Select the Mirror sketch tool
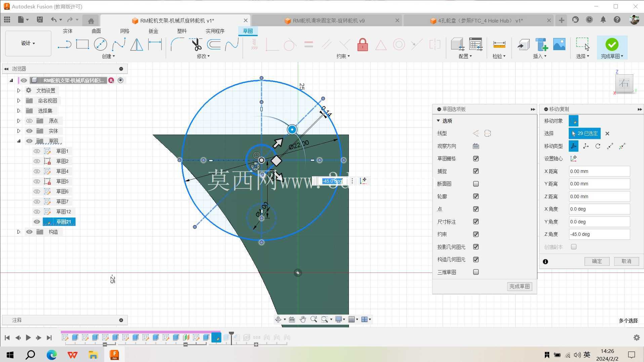This screenshot has height=362, width=644. click(136, 44)
